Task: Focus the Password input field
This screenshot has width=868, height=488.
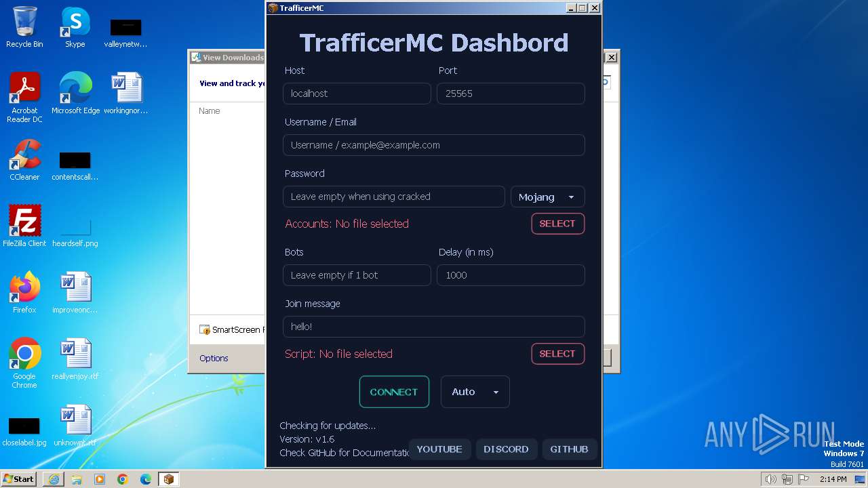Action: [394, 197]
